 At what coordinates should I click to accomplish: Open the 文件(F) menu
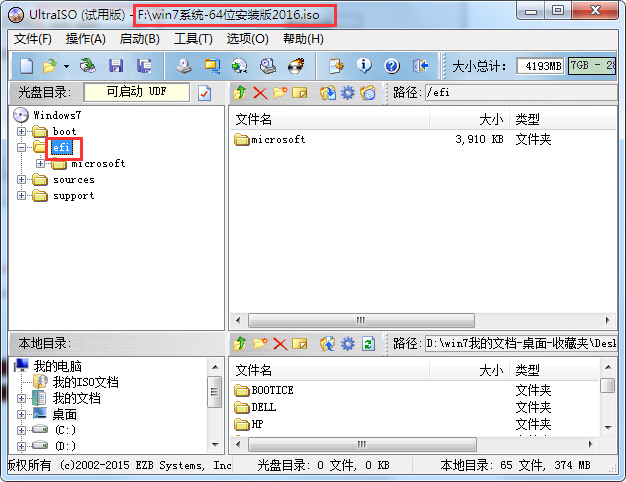(x=33, y=39)
